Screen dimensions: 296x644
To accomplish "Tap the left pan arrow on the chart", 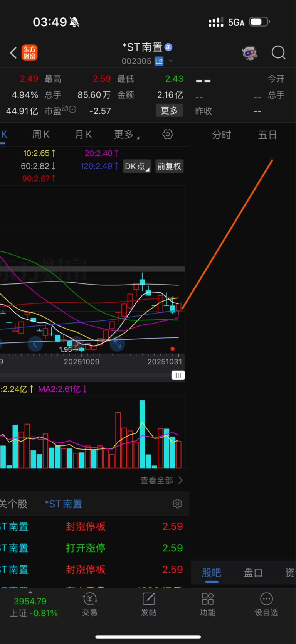I will pos(35,344).
